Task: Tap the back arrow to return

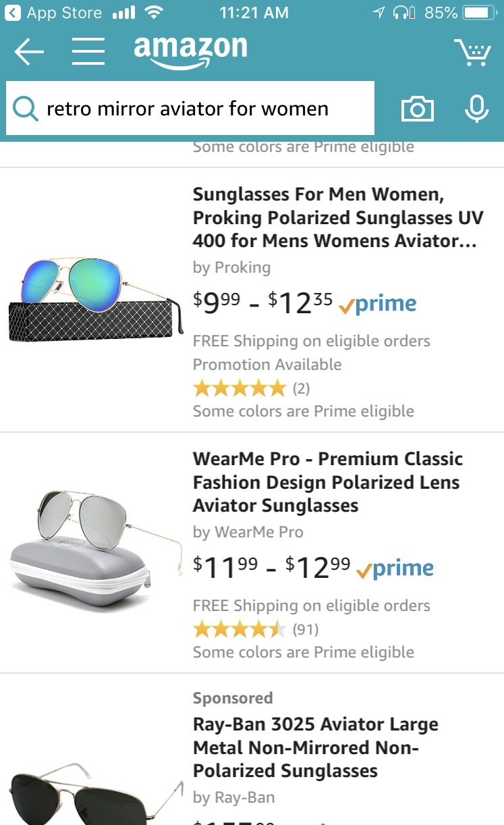Action: (x=28, y=51)
